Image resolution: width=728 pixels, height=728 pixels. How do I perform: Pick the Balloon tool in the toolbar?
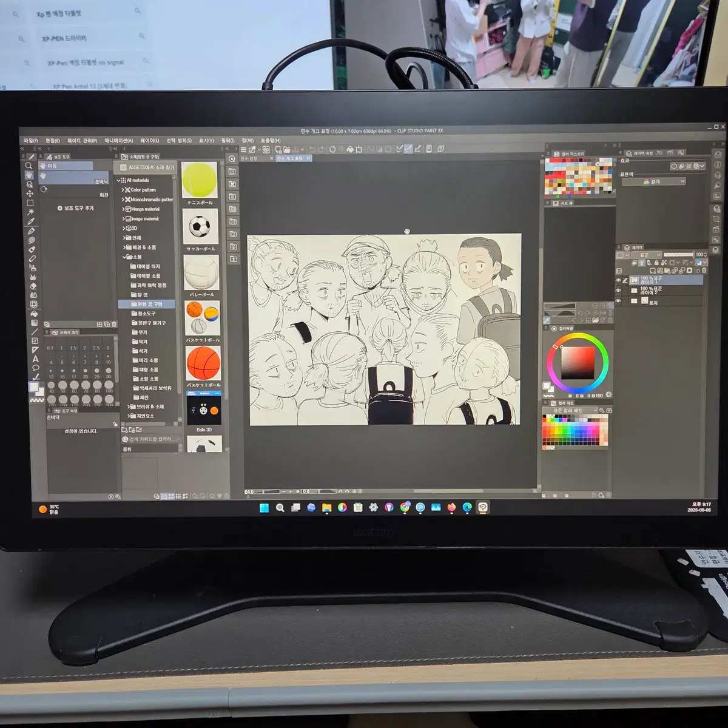tap(36, 368)
